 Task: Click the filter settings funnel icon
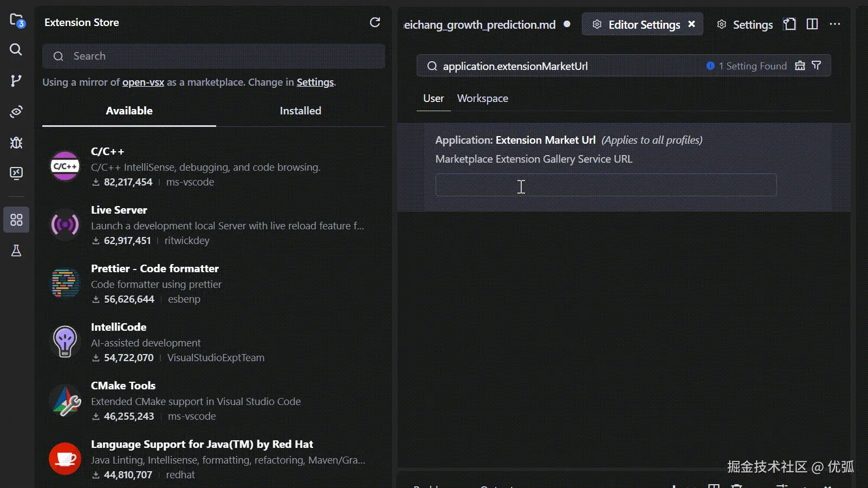tap(817, 66)
